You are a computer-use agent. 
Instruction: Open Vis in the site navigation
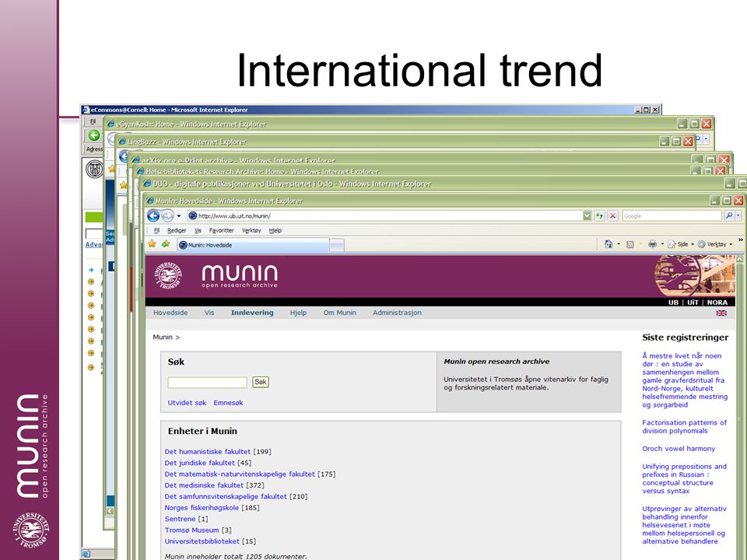[209, 313]
